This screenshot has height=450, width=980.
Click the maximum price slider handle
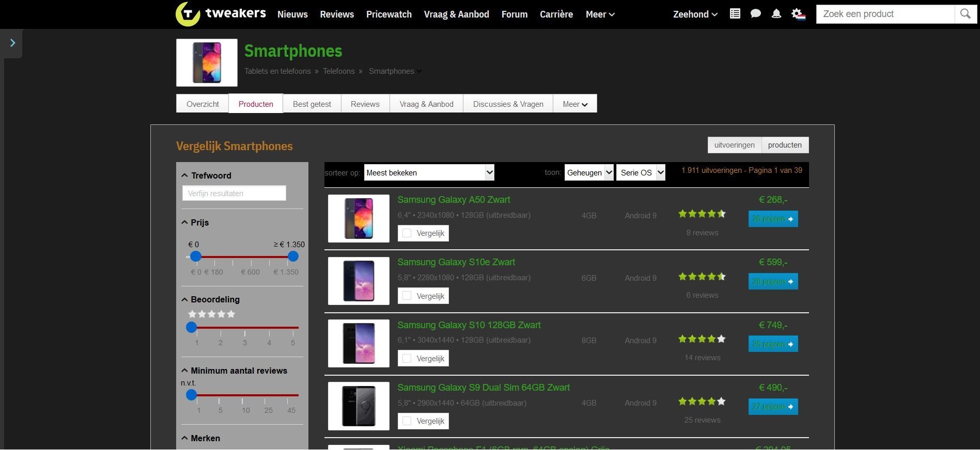pos(293,256)
